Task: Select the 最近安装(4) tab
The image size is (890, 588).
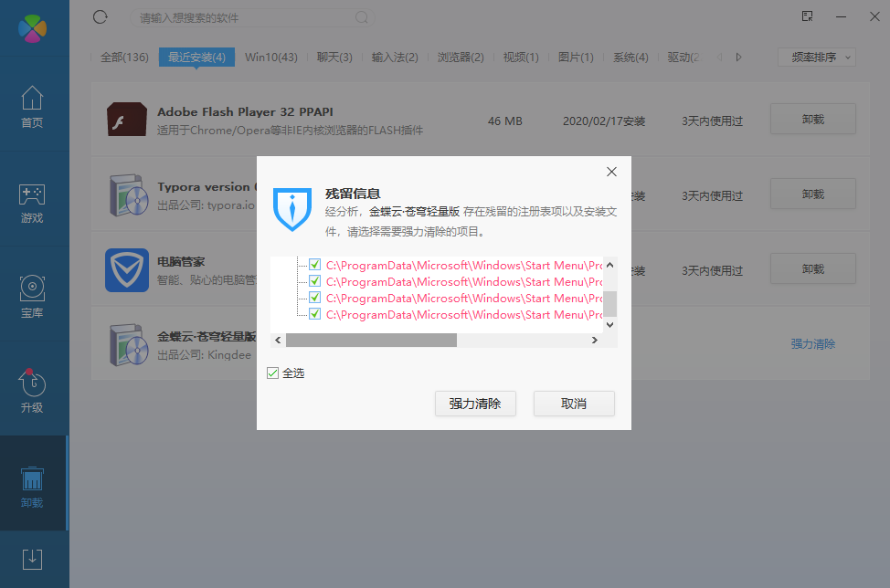Action: (196, 58)
